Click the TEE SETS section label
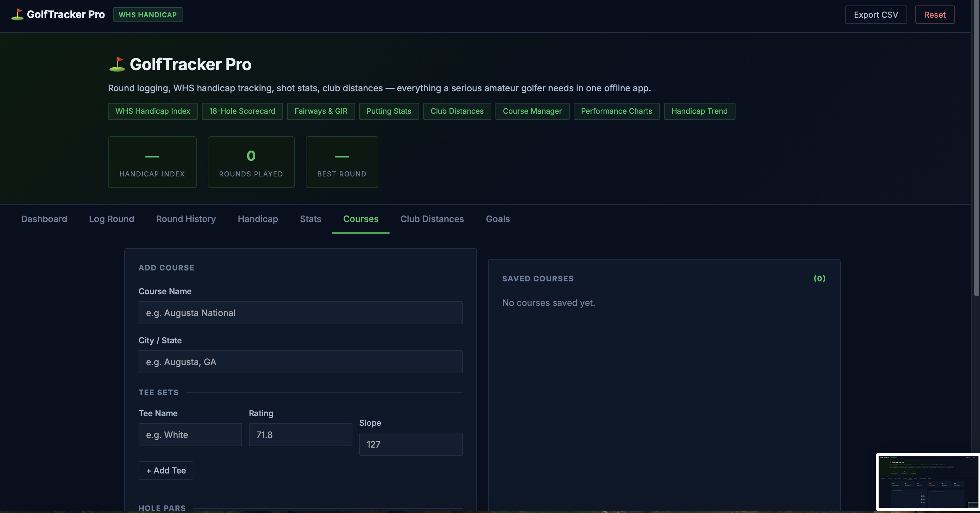Image resolution: width=980 pixels, height=513 pixels. click(x=158, y=392)
